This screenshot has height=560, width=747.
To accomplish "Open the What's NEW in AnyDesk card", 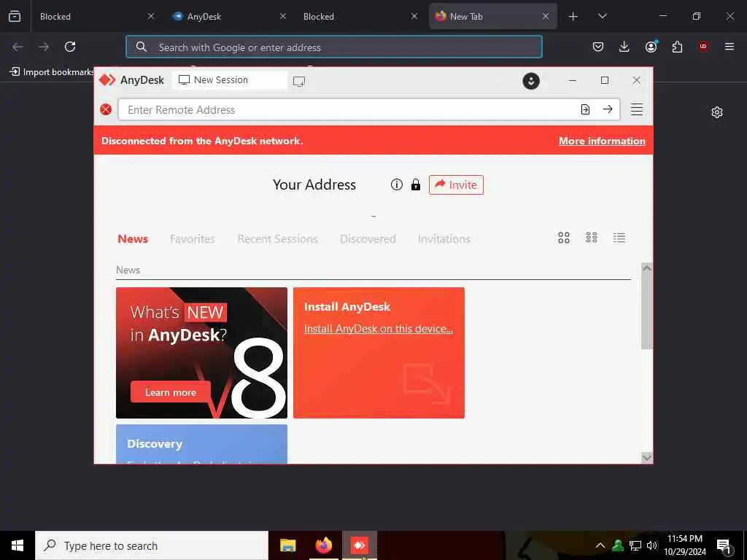I will pyautogui.click(x=201, y=353).
